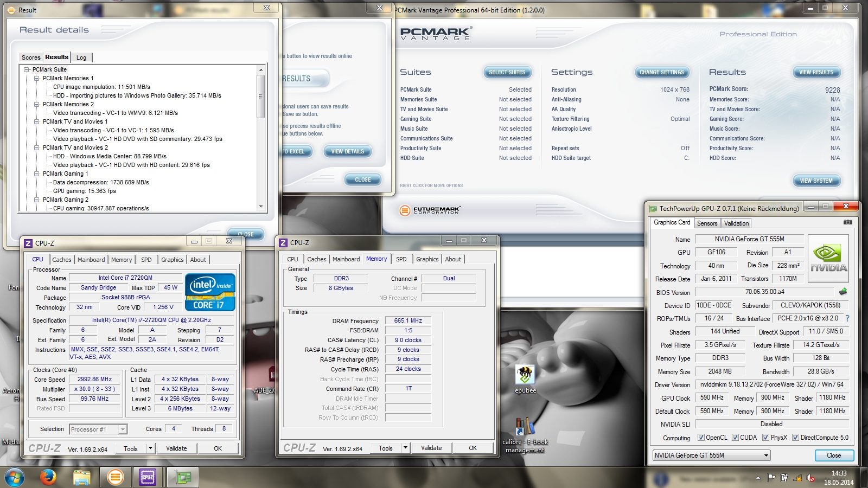Collapse the PCMark Memories 2 node
Viewport: 868px width, 488px height.
pos(37,104)
